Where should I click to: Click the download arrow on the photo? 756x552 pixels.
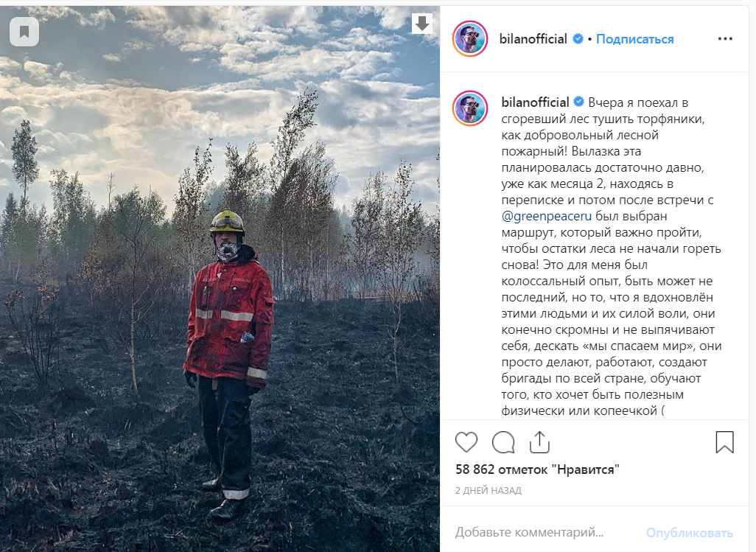click(422, 23)
